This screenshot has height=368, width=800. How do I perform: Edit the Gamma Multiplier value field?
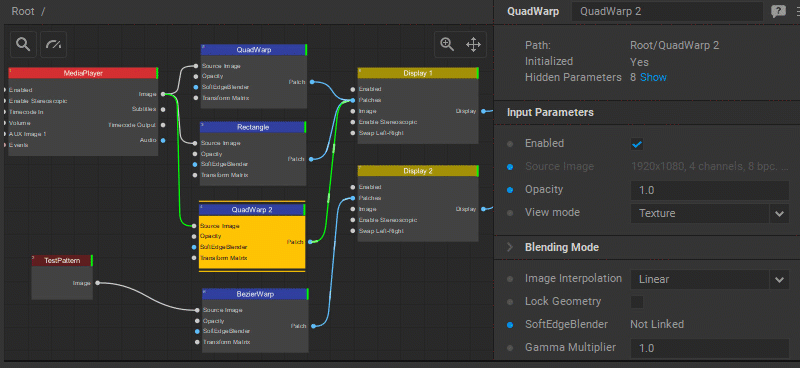point(710,349)
